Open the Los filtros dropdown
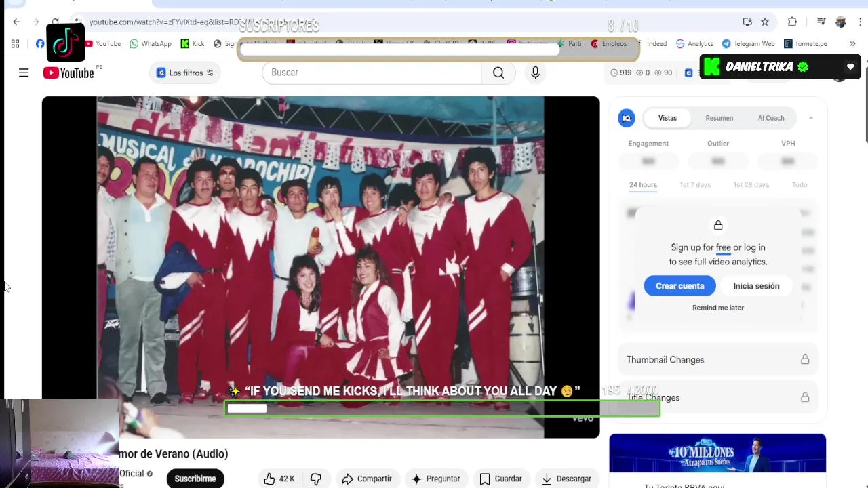The image size is (868, 488). point(184,73)
